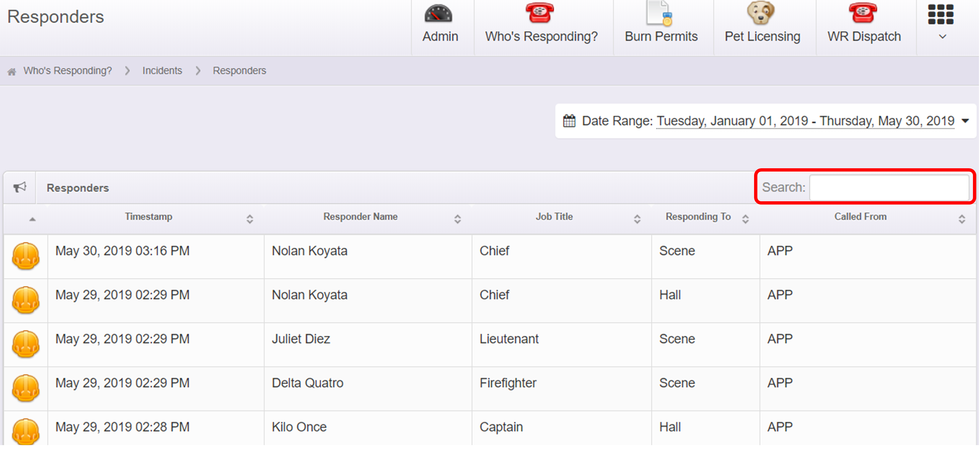Open the Who's Responding? breadcrumb link
The width and height of the screenshot is (980, 465).
[68, 71]
